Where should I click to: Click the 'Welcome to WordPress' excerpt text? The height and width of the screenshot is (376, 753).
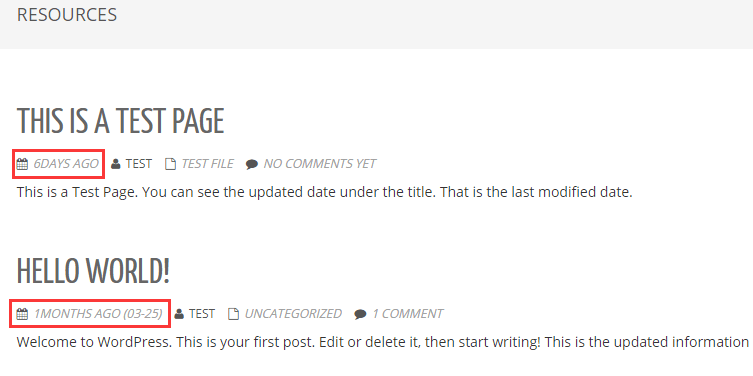tap(383, 342)
